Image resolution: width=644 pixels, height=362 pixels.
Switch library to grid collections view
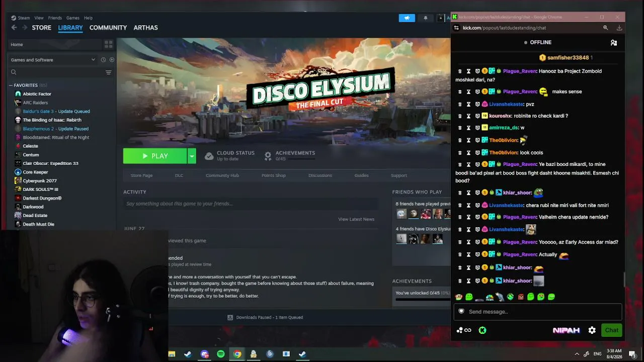point(108,45)
